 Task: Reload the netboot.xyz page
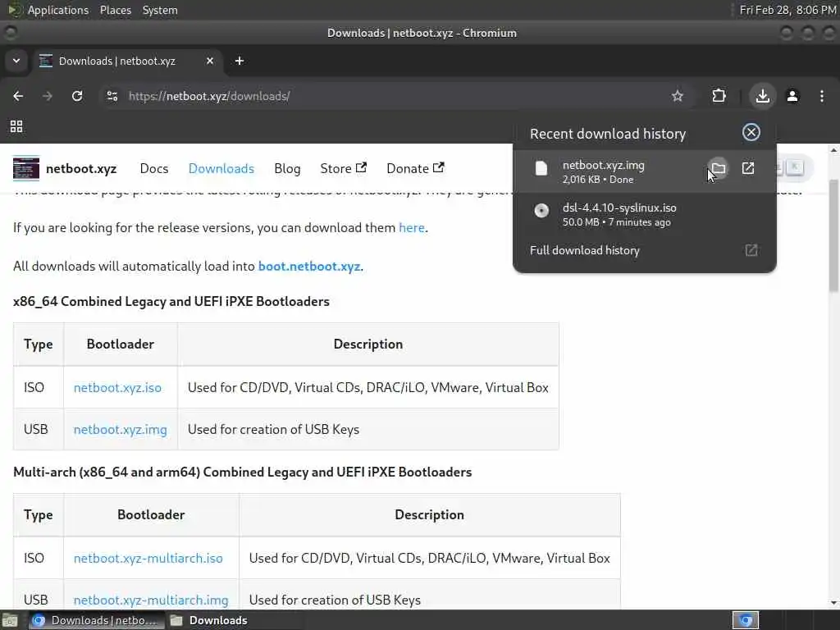click(x=77, y=96)
